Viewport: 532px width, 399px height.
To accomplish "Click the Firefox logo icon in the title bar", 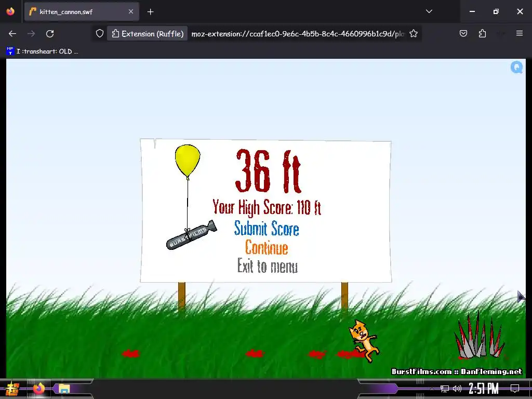I will (10, 11).
